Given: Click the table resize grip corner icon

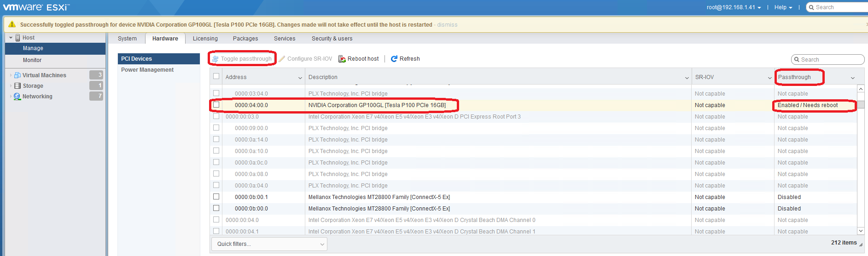Looking at the screenshot, I should 861,245.
